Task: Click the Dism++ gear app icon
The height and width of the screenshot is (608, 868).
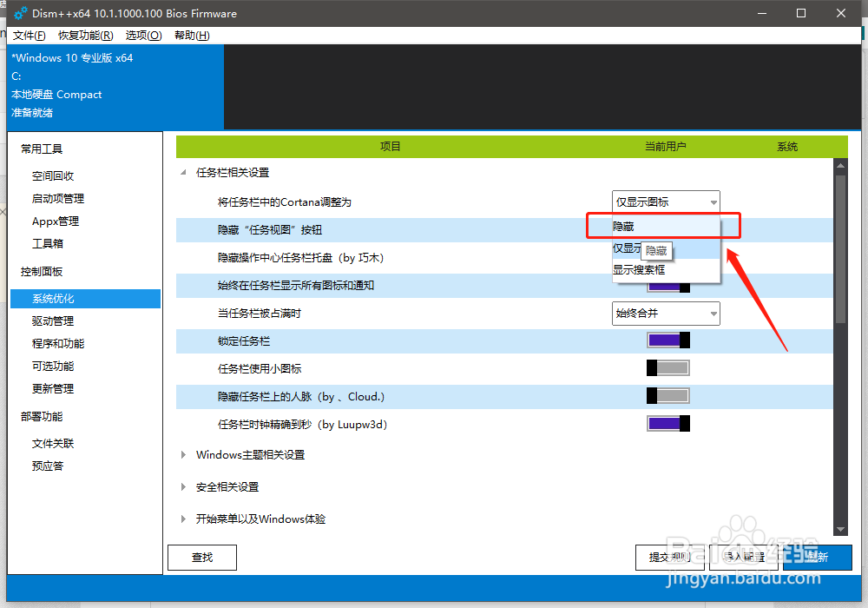Action: coord(21,13)
